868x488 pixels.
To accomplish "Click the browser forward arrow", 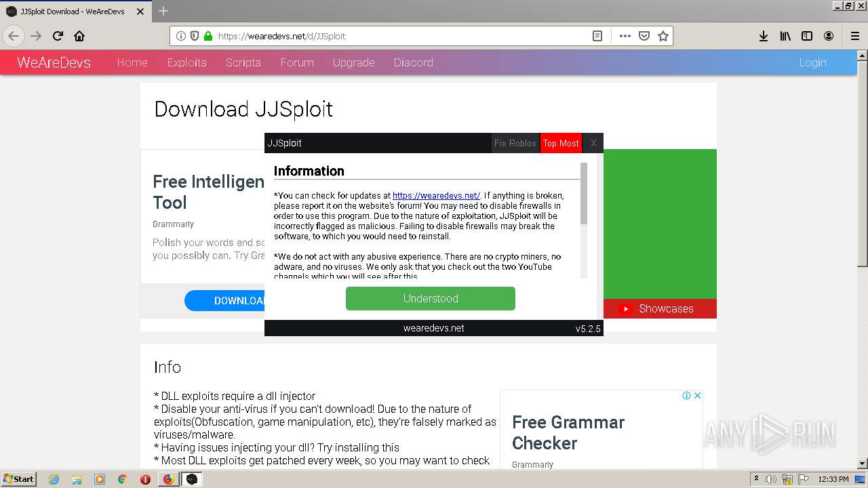I will coord(36,36).
